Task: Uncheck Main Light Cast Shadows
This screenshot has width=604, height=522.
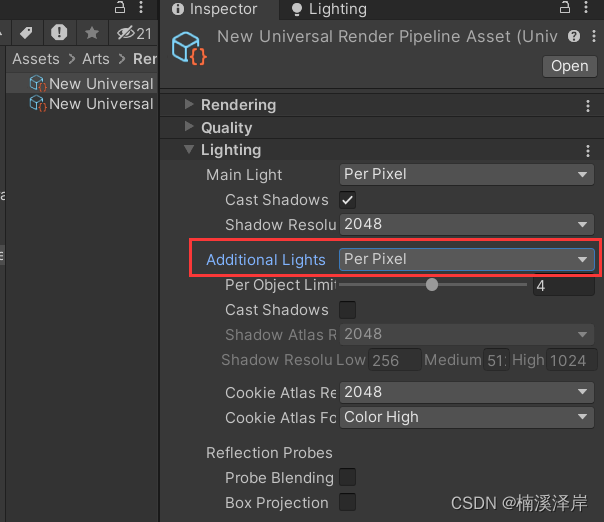Action: click(347, 200)
